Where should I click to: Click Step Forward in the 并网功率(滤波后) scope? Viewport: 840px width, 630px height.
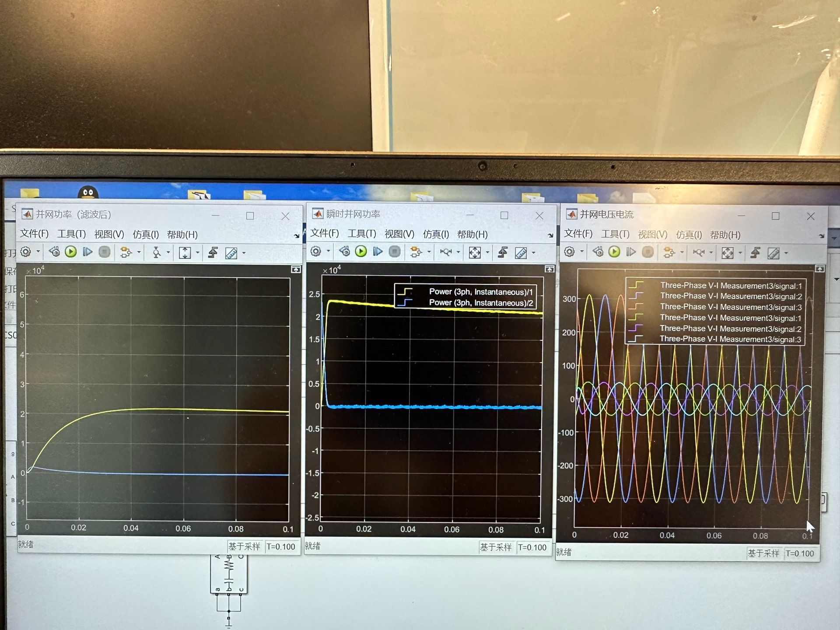point(87,252)
